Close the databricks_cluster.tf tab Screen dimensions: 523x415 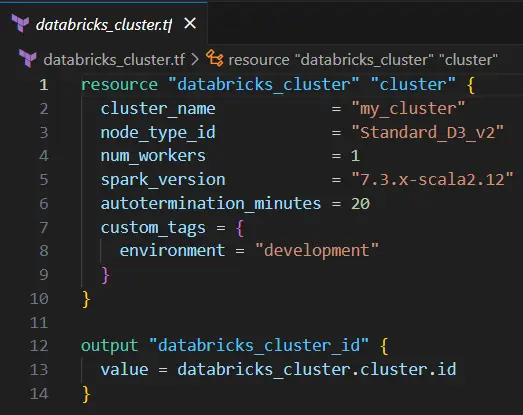(x=190, y=23)
